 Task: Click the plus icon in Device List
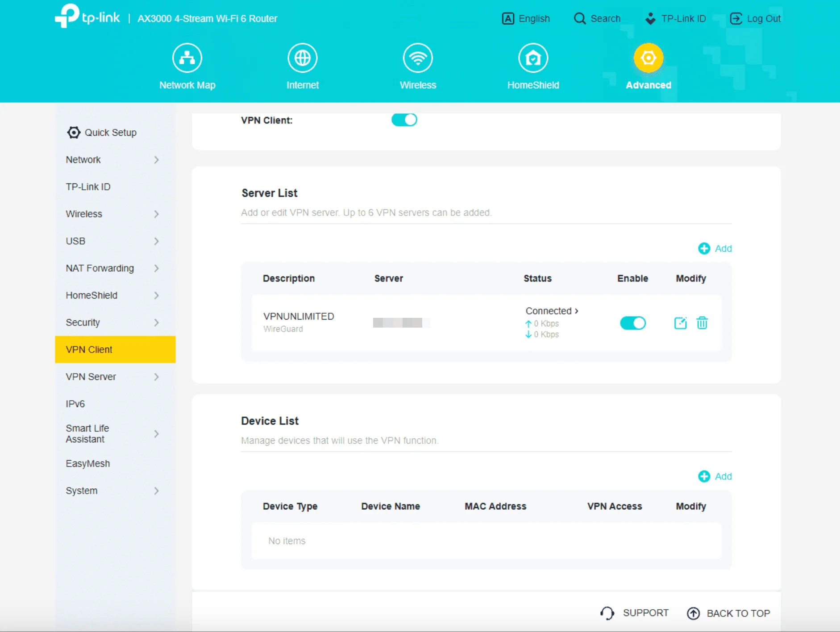(x=704, y=476)
